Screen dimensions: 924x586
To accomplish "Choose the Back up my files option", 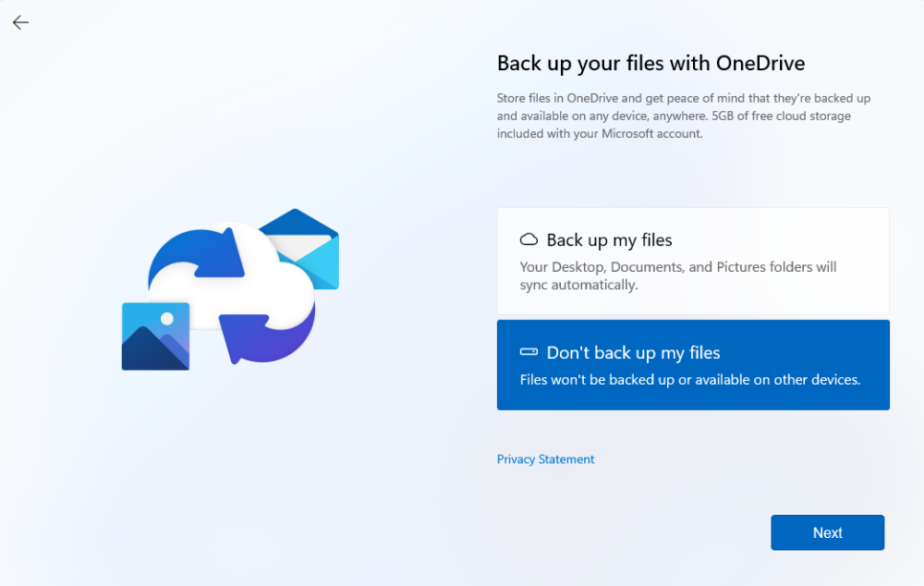I will coord(693,261).
